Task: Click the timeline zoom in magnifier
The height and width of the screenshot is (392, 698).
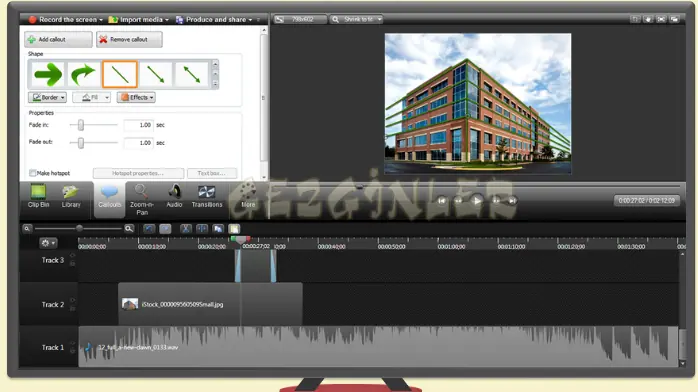Action: [x=129, y=229]
